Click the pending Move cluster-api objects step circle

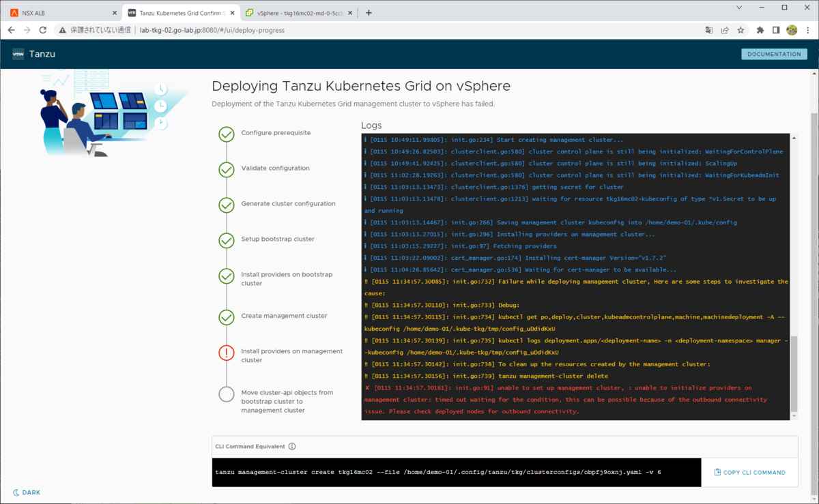[x=227, y=395]
